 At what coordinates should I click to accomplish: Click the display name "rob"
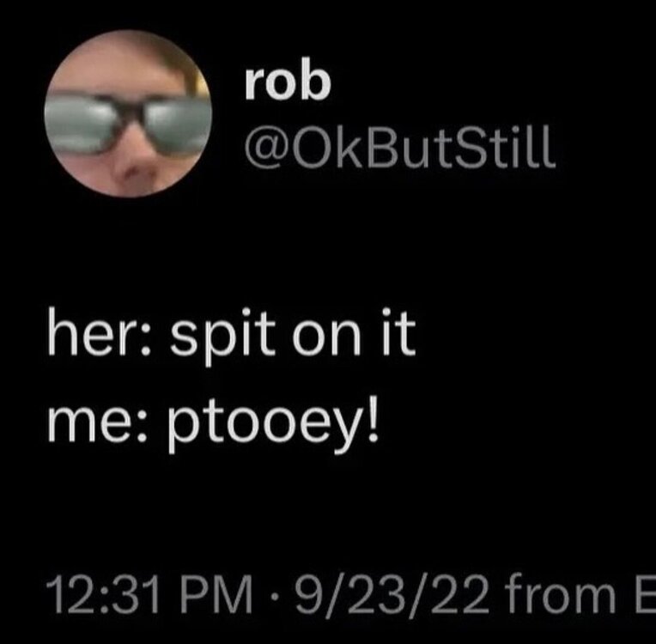[287, 83]
